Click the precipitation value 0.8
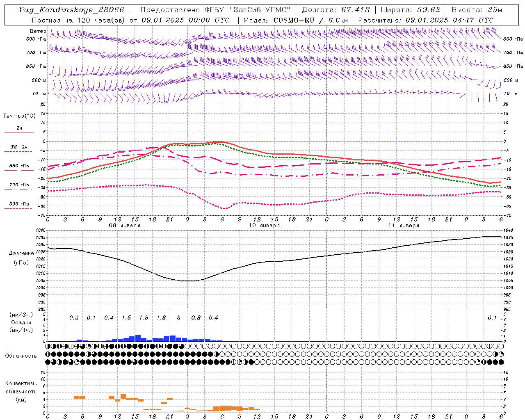This screenshot has width=525, height=420. click(x=196, y=317)
